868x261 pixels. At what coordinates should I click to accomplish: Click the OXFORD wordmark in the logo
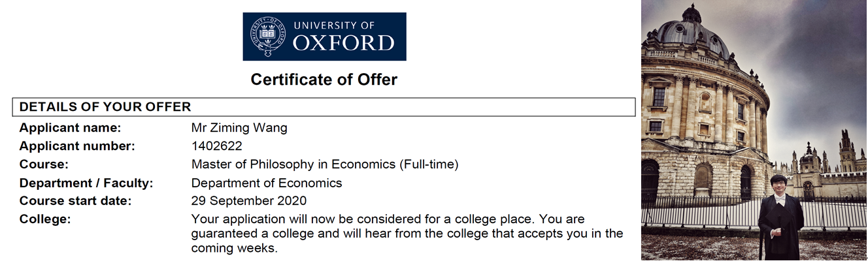tap(343, 43)
